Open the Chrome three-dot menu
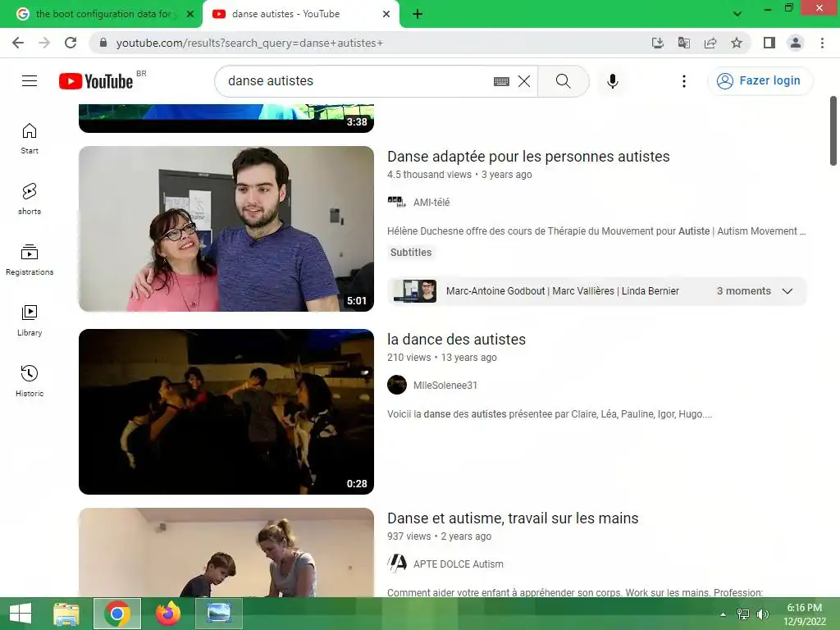The height and width of the screenshot is (630, 840). click(822, 43)
